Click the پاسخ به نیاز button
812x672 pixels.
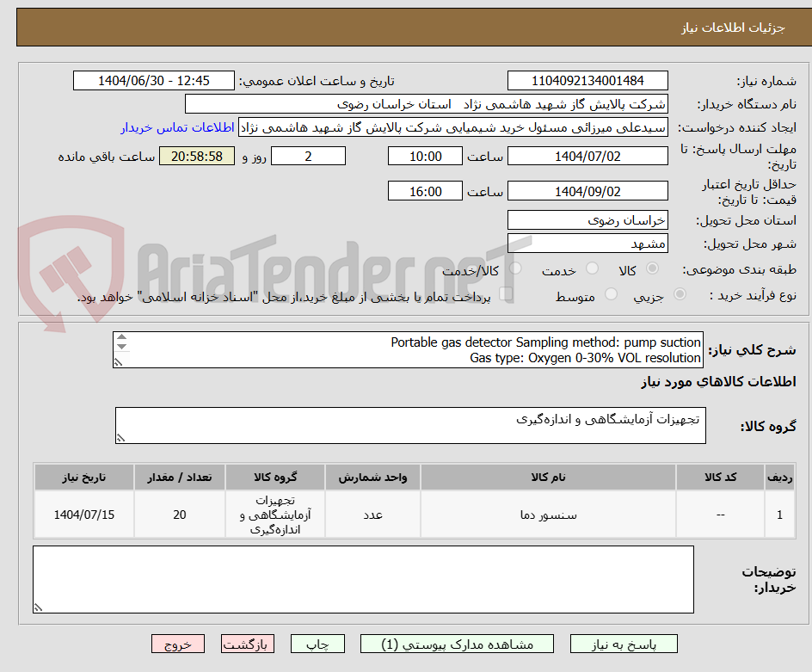click(x=622, y=644)
